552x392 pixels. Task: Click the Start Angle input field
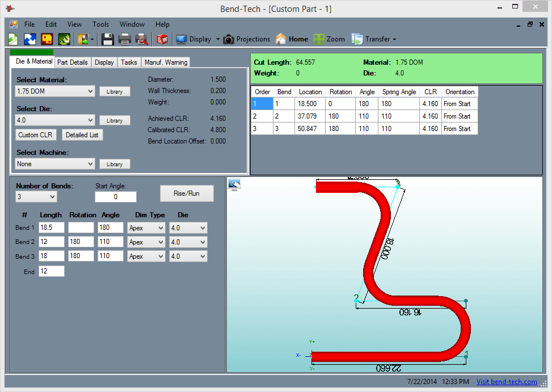click(x=115, y=197)
